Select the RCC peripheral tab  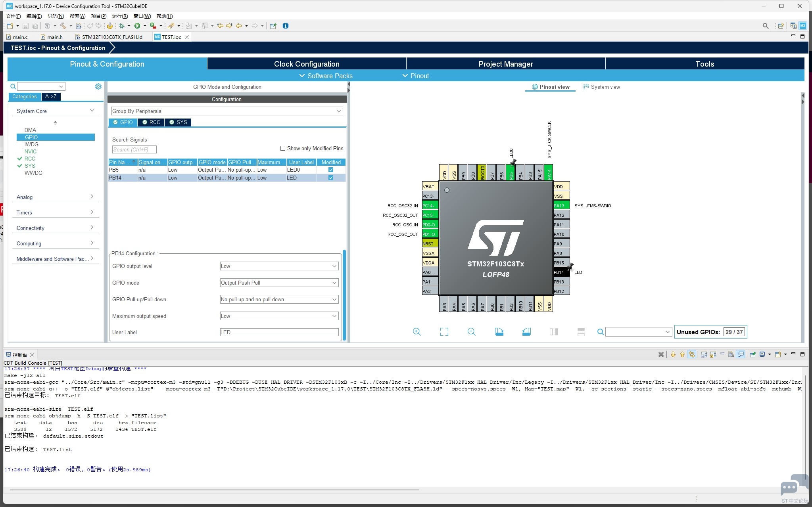pyautogui.click(x=151, y=122)
